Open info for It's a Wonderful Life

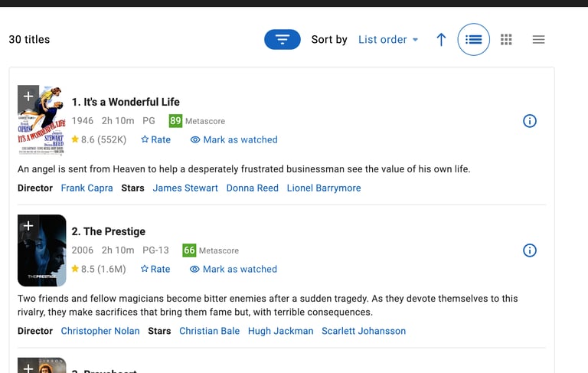pos(529,121)
